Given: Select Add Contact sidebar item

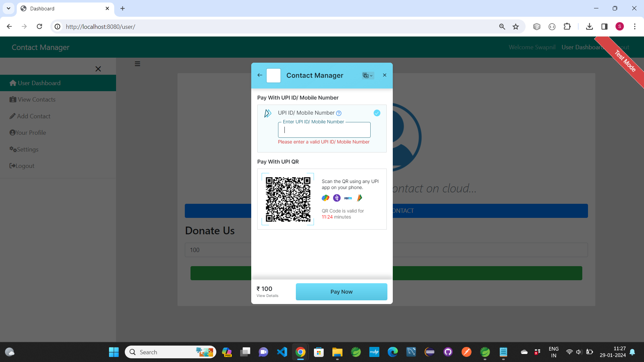Looking at the screenshot, I should coord(34,116).
